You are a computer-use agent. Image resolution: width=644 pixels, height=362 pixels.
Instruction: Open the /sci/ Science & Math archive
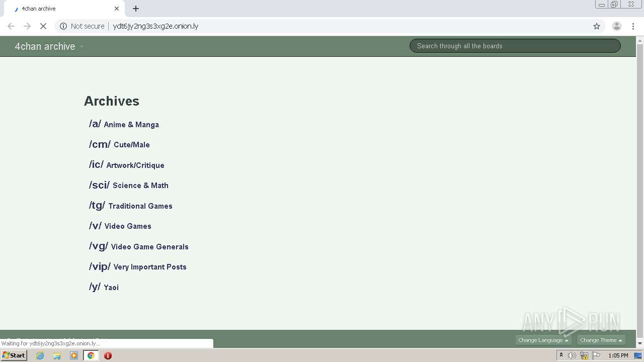click(x=129, y=185)
